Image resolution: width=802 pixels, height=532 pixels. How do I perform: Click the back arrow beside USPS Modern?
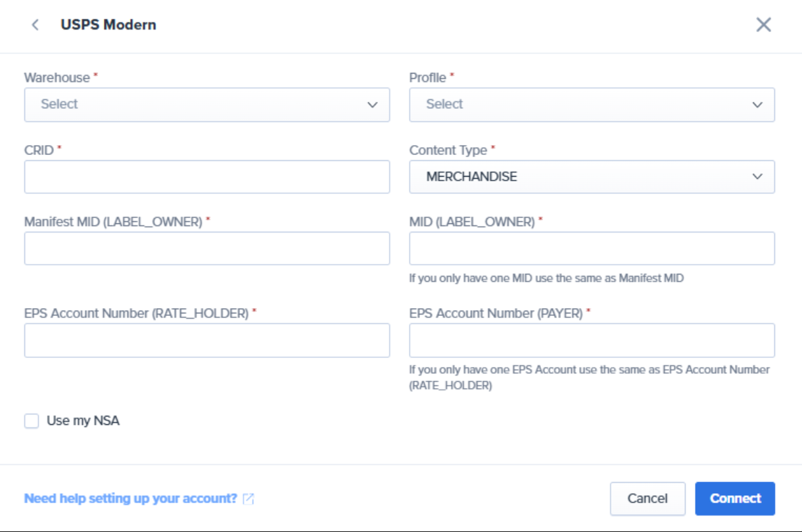[35, 25]
